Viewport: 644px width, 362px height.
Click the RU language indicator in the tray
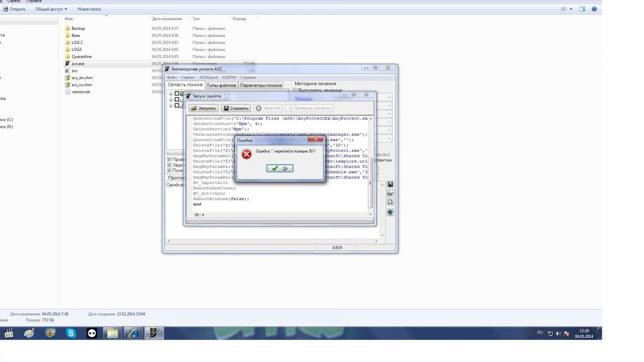540,333
